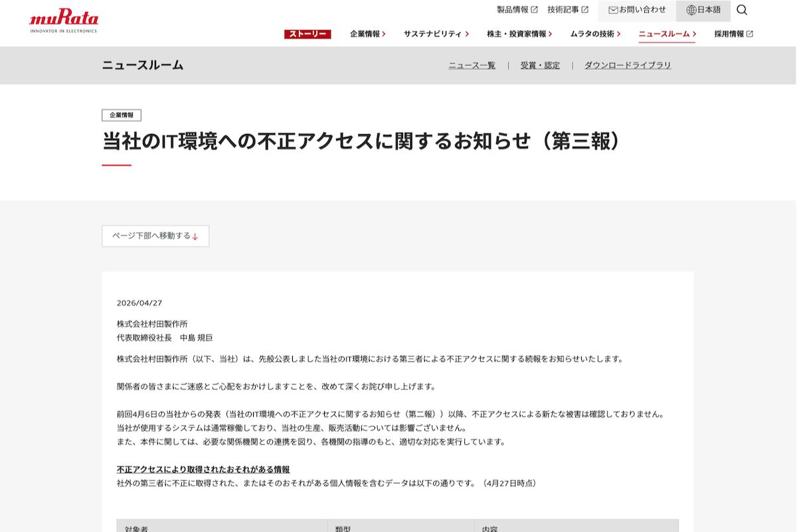Open the ダウンロードライブラリ link

click(x=628, y=65)
